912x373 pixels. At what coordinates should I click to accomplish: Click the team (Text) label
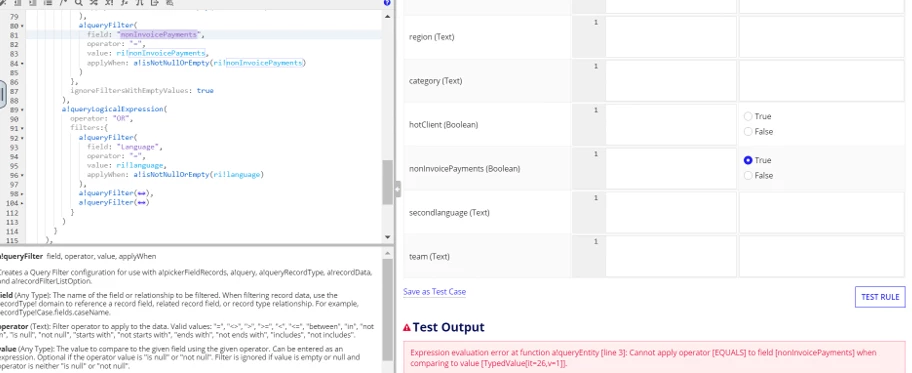(429, 256)
